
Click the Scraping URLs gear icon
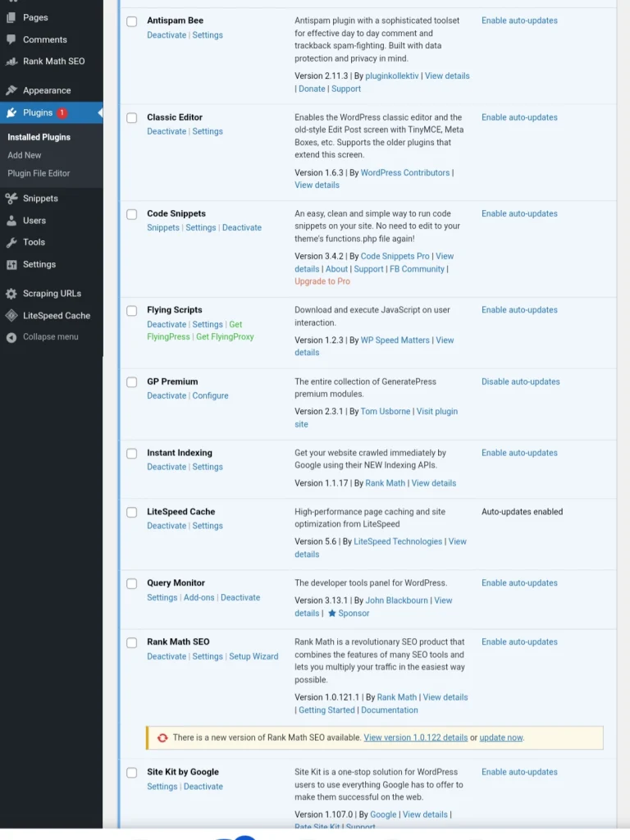point(11,294)
